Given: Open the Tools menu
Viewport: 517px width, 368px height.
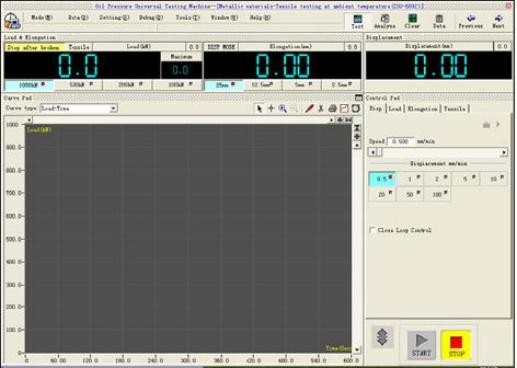Looking at the screenshot, I should (187, 18).
